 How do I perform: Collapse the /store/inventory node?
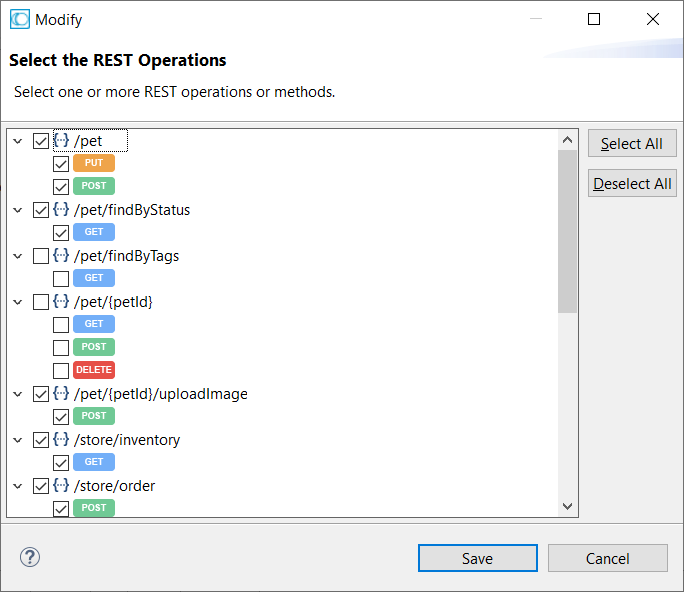click(x=18, y=440)
